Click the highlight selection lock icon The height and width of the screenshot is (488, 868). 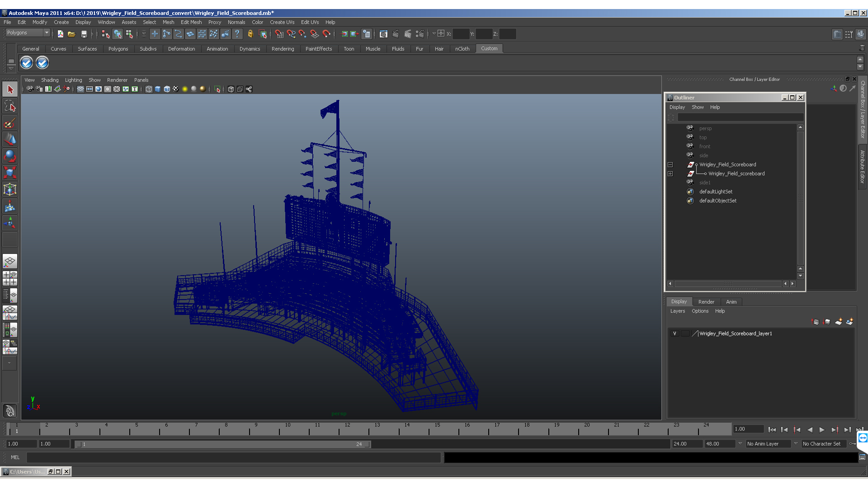click(250, 34)
